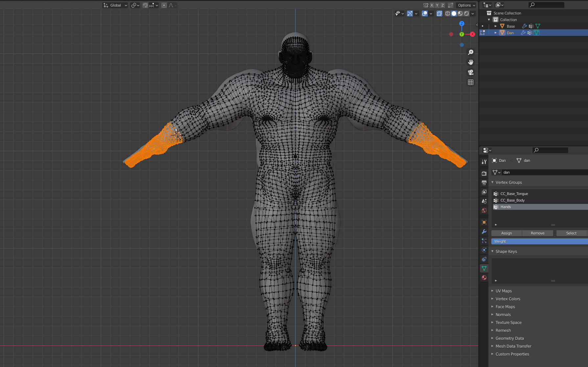588x367 pixels.
Task: Click the red X axis on navigation gizmo
Action: (472, 34)
